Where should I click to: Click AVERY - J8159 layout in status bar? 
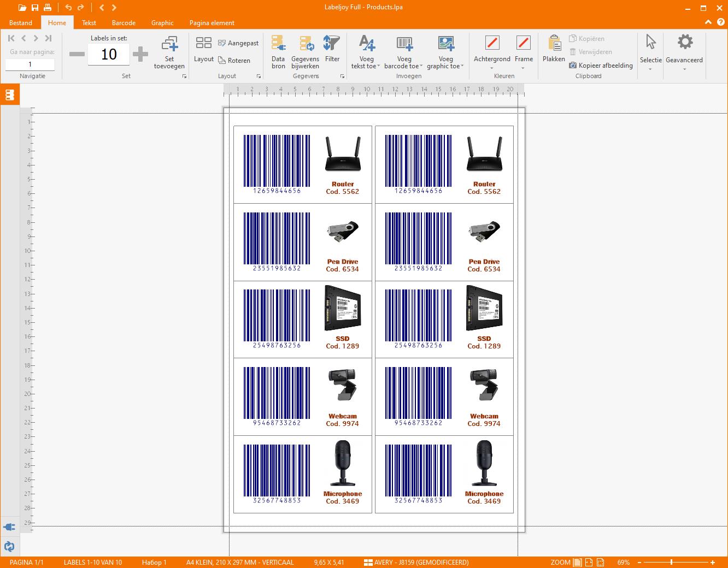(416, 562)
